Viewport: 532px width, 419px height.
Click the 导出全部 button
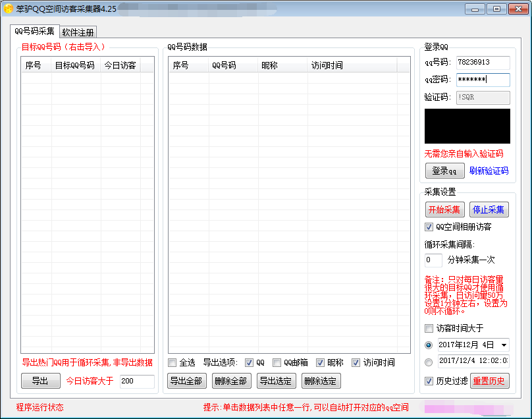(x=186, y=381)
